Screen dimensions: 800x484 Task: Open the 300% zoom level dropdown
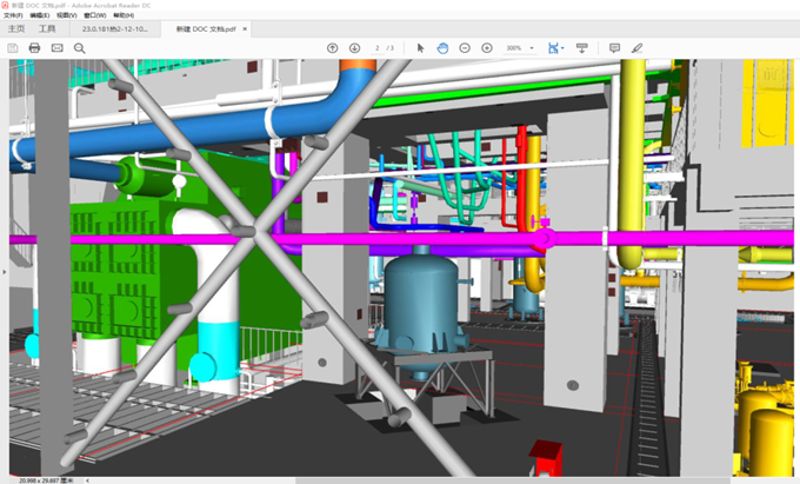pyautogui.click(x=518, y=48)
